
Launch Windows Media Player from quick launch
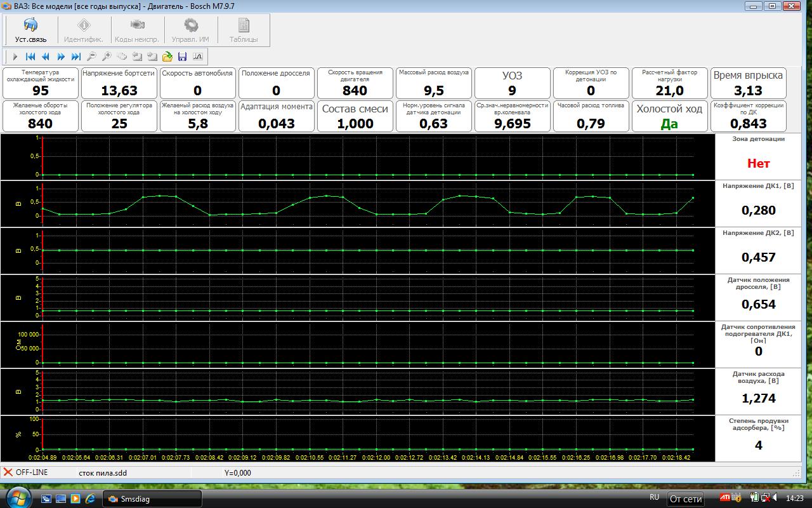[75, 498]
